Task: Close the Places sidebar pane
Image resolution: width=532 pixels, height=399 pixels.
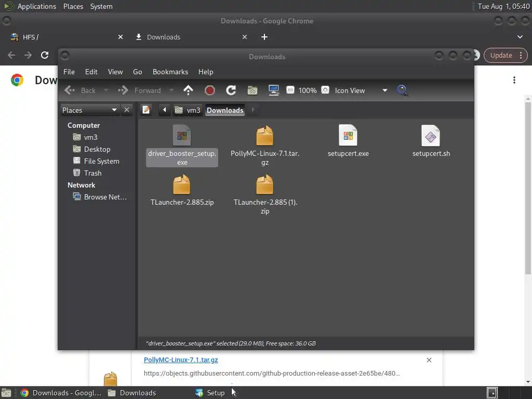Action: tap(127, 110)
